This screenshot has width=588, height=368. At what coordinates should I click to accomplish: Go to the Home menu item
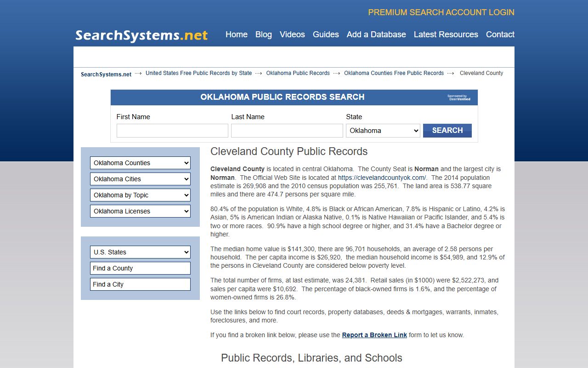pyautogui.click(x=237, y=34)
